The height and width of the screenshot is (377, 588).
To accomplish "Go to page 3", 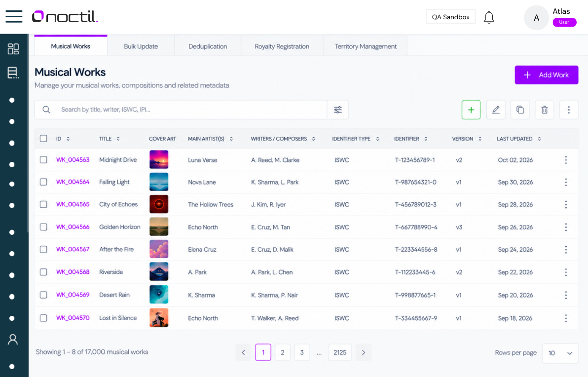I will (x=302, y=352).
